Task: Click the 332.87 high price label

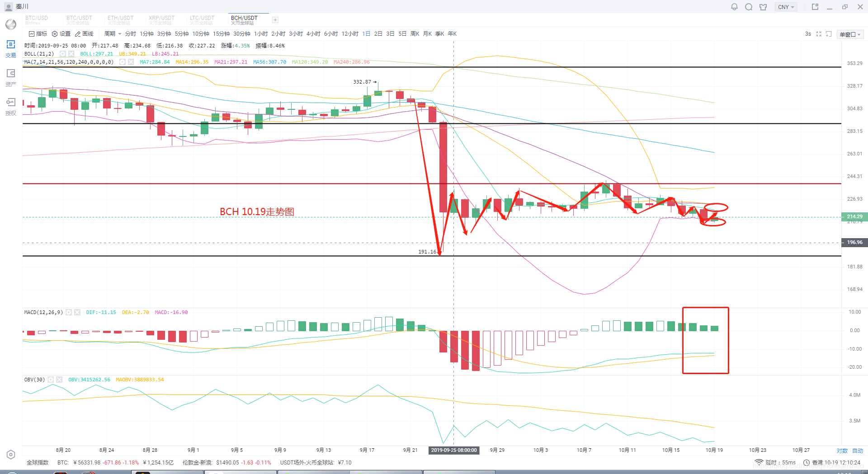Action: pyautogui.click(x=362, y=82)
